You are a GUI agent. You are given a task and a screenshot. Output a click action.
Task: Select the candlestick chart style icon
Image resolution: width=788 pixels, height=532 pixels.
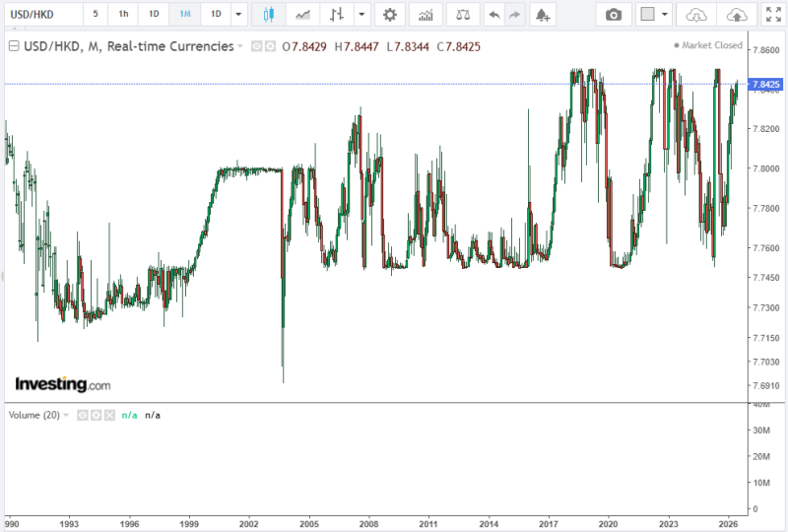click(268, 15)
